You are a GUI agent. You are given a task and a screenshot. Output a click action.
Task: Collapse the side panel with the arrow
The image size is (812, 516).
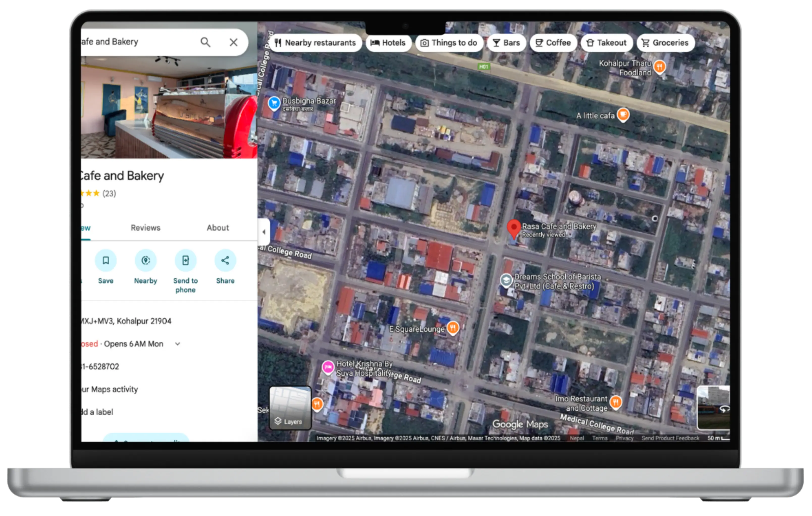(264, 232)
